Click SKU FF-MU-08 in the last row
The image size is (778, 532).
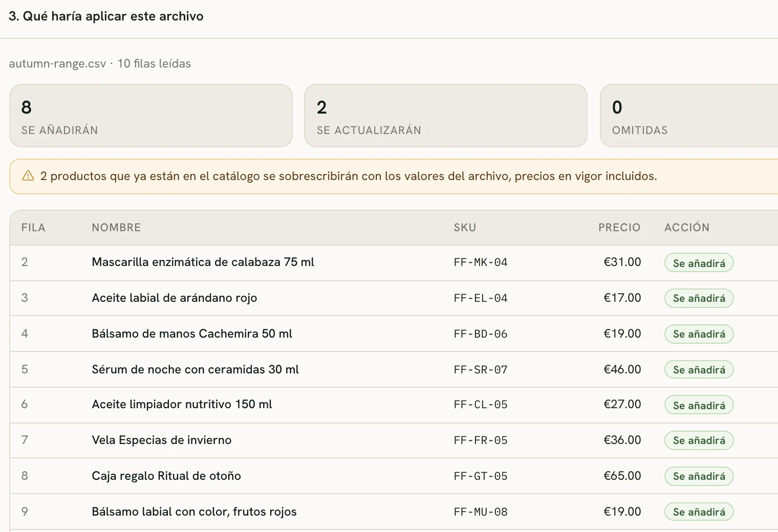coord(481,512)
